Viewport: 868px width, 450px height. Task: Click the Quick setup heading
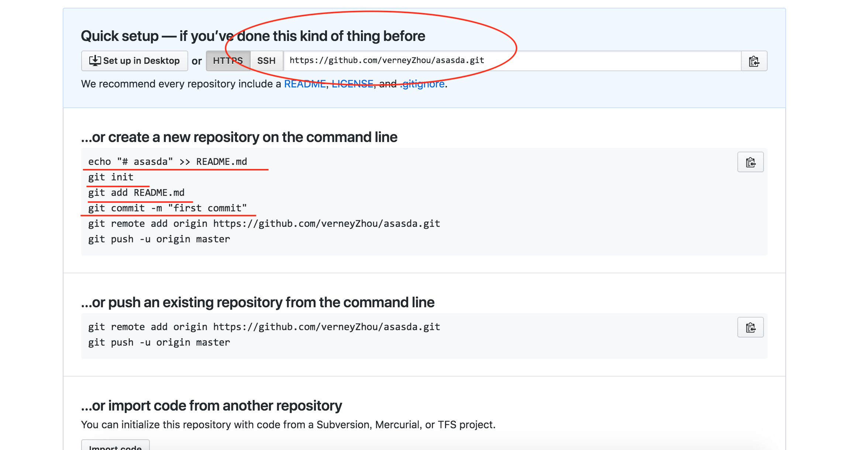pyautogui.click(x=253, y=36)
